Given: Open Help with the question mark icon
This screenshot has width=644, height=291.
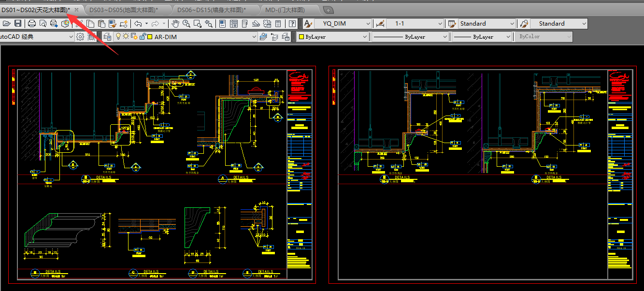Looking at the screenshot, I should [292, 24].
